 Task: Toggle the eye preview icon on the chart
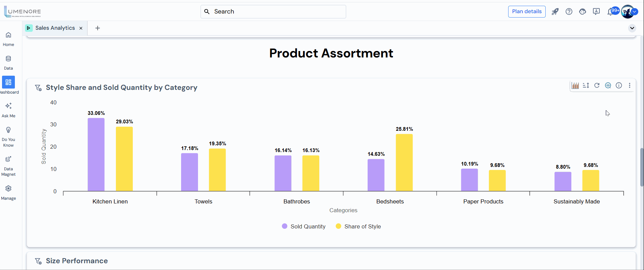click(x=608, y=85)
